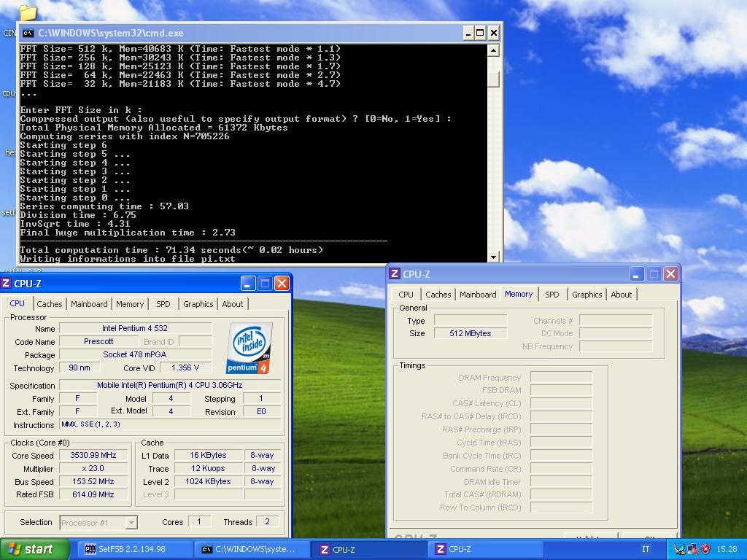Select the Memory tab in right CPU-Z window

point(519,294)
